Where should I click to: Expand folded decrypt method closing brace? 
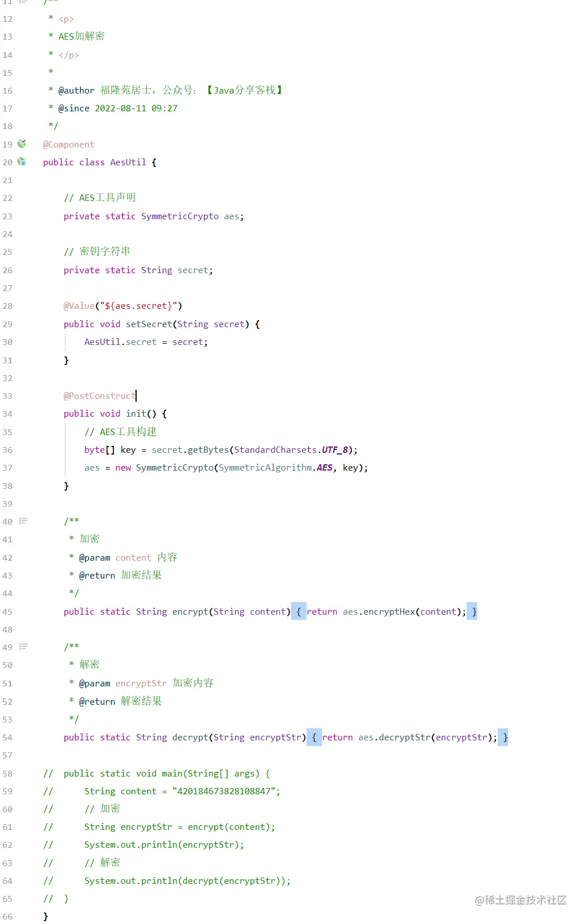click(x=503, y=737)
